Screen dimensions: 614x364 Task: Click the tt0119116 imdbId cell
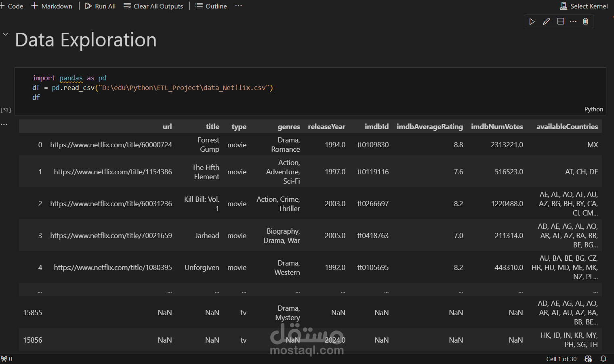click(373, 172)
